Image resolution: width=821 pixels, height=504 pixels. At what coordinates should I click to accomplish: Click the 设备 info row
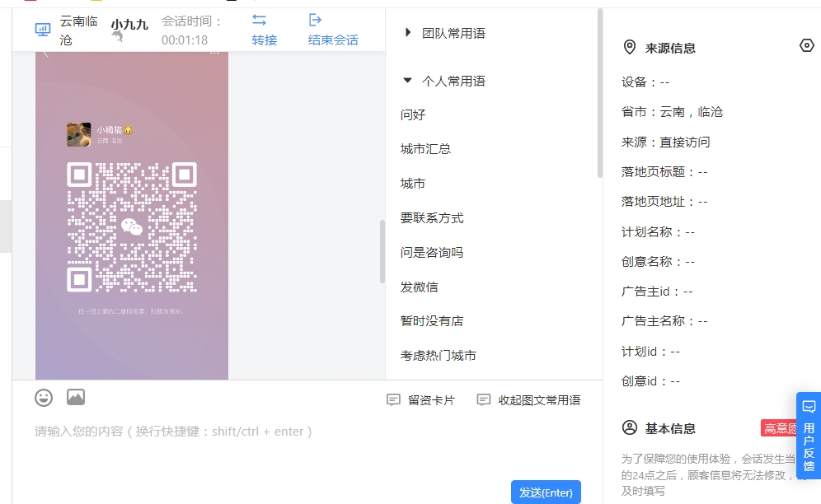645,82
